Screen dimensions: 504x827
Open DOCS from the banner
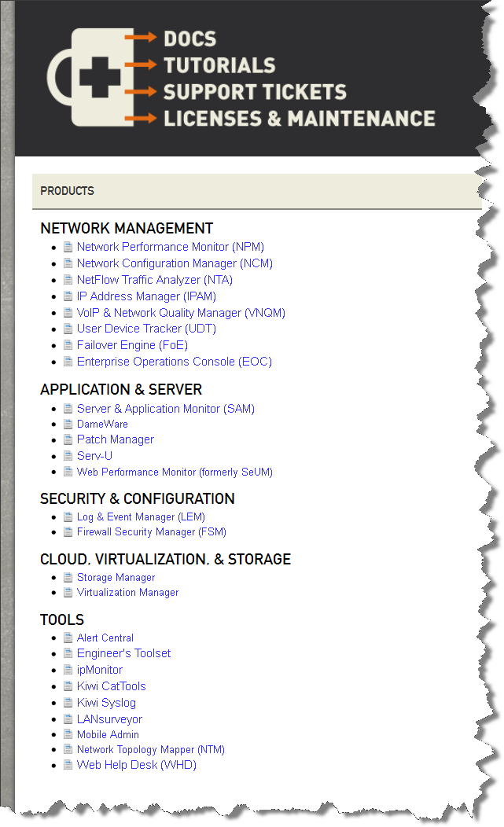click(x=189, y=39)
